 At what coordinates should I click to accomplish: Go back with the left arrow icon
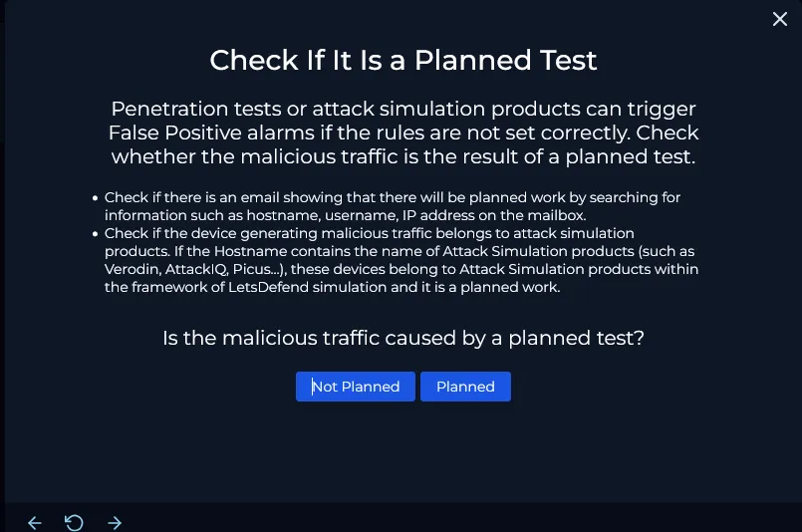35,523
